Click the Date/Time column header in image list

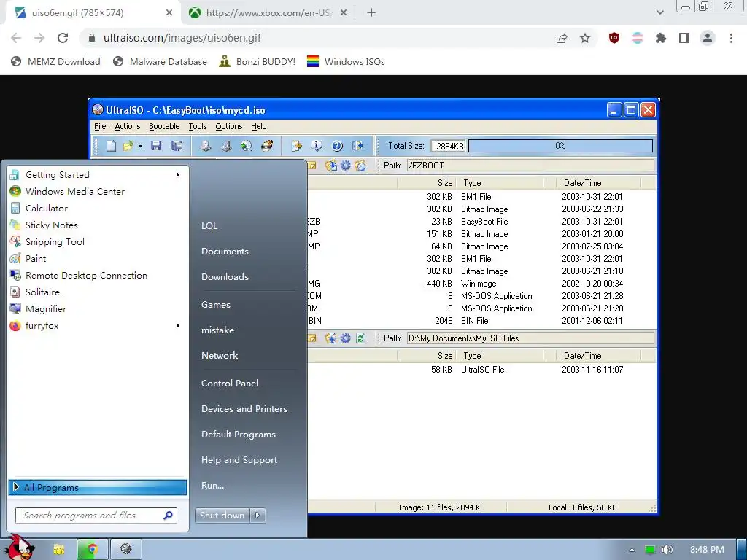pos(582,183)
